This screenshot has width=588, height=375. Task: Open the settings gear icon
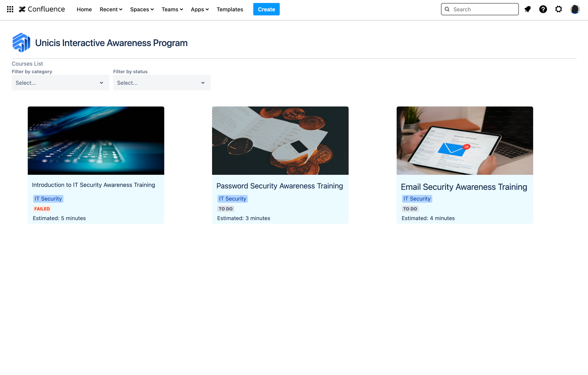[x=559, y=9]
